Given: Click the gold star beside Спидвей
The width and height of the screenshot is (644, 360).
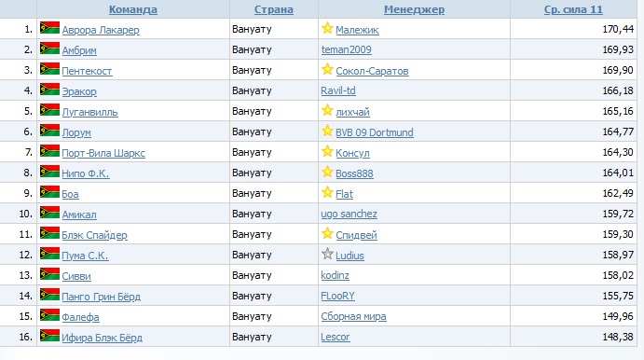Looking at the screenshot, I should pos(327,233).
